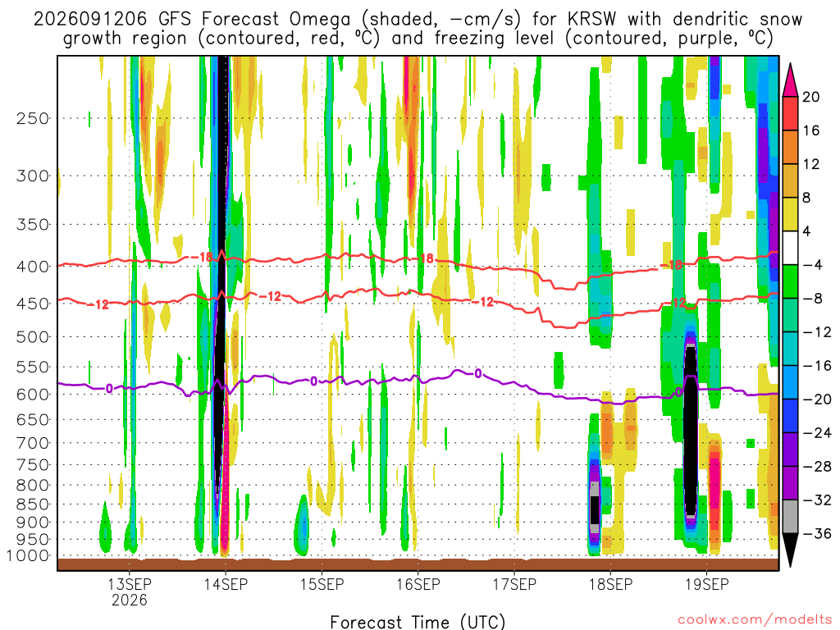Click the 250 pressure level label
This screenshot has height=630, width=840.
33,118
